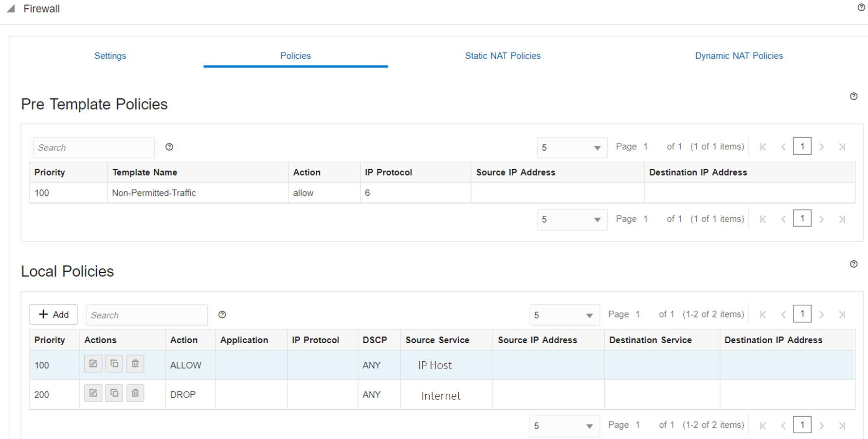Edit the priority 200 DROP policy
Screen dimensions: 868x439
point(93,393)
